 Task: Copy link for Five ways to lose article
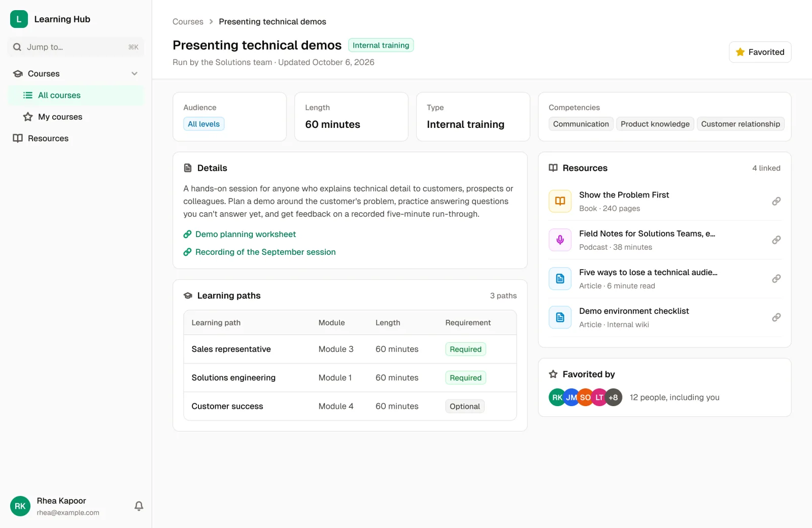pos(776,279)
